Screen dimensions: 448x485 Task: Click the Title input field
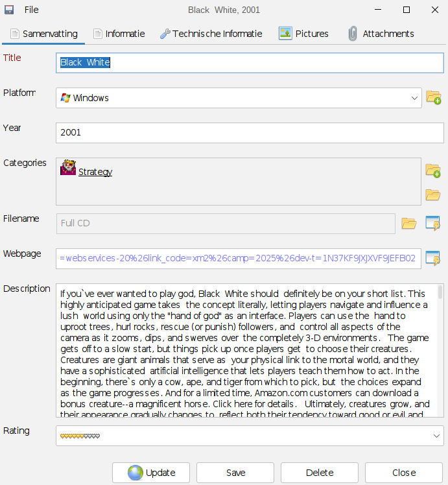pyautogui.click(x=250, y=63)
